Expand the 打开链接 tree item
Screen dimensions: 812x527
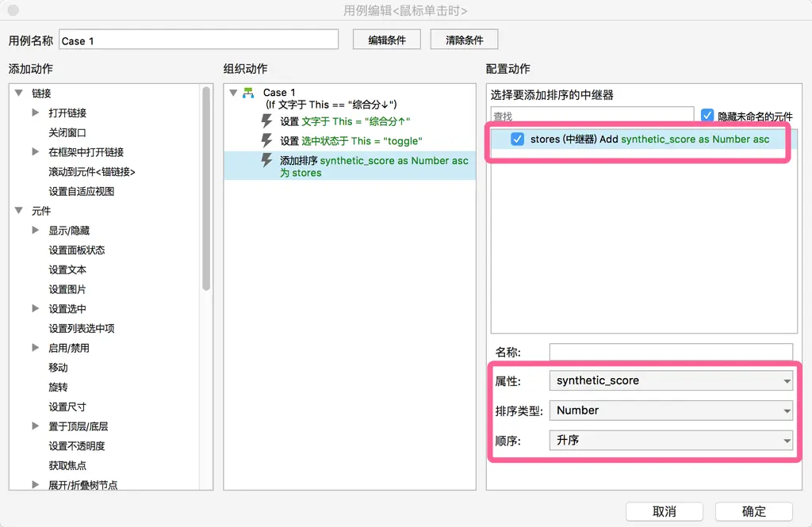click(36, 113)
